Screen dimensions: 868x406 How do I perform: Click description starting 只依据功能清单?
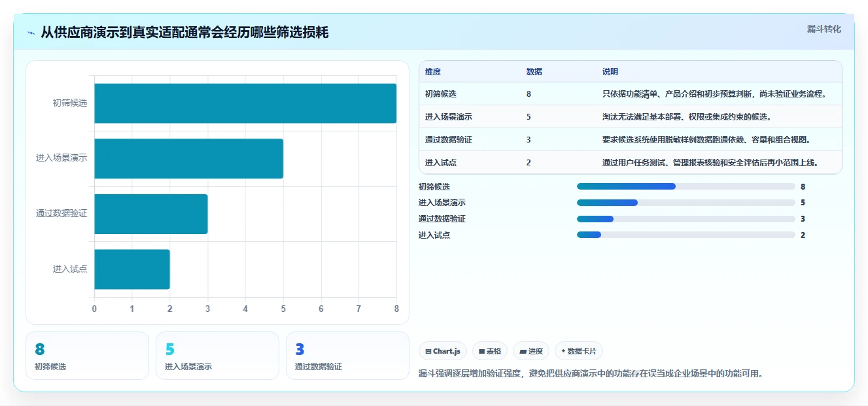coord(714,94)
